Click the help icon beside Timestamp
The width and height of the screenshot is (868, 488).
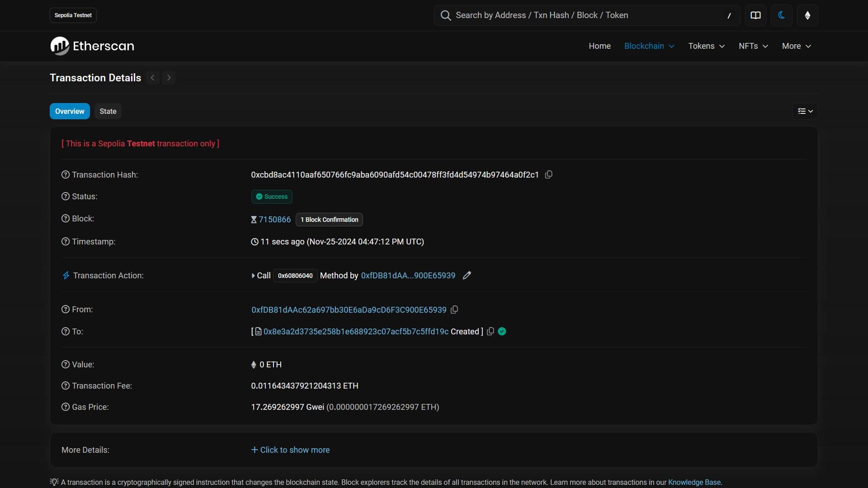pyautogui.click(x=66, y=242)
